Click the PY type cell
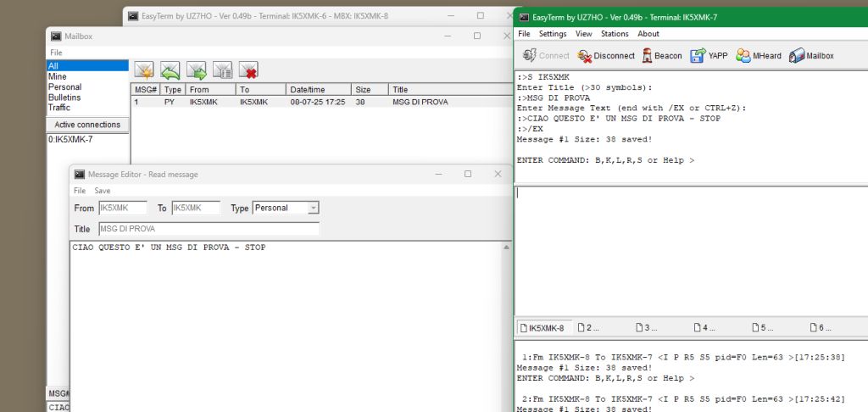The width and height of the screenshot is (868, 412). [x=170, y=103]
